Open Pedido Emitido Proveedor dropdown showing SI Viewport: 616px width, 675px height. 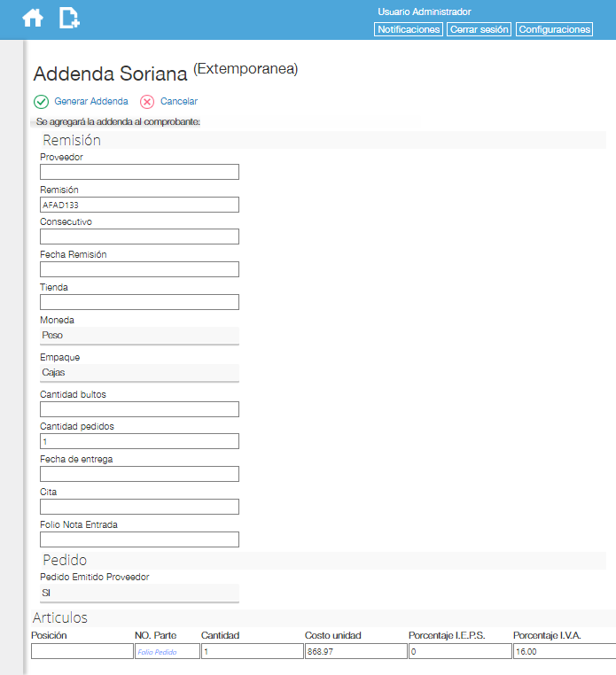click(x=139, y=594)
